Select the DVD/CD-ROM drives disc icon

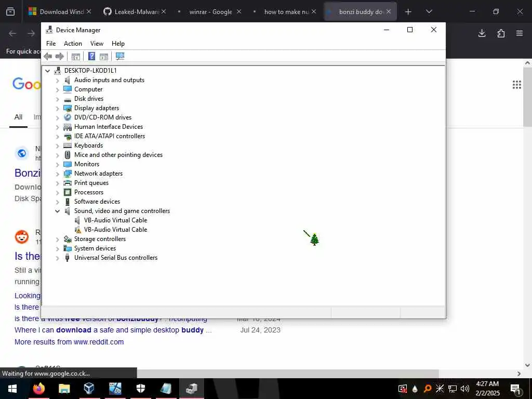tap(68, 117)
